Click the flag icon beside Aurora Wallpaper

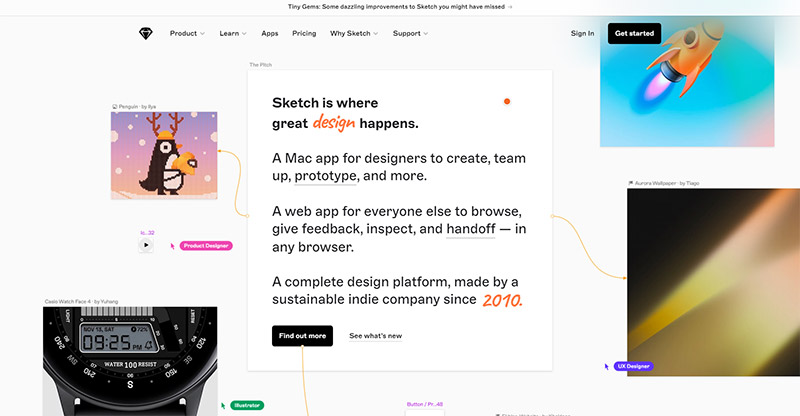tap(631, 183)
